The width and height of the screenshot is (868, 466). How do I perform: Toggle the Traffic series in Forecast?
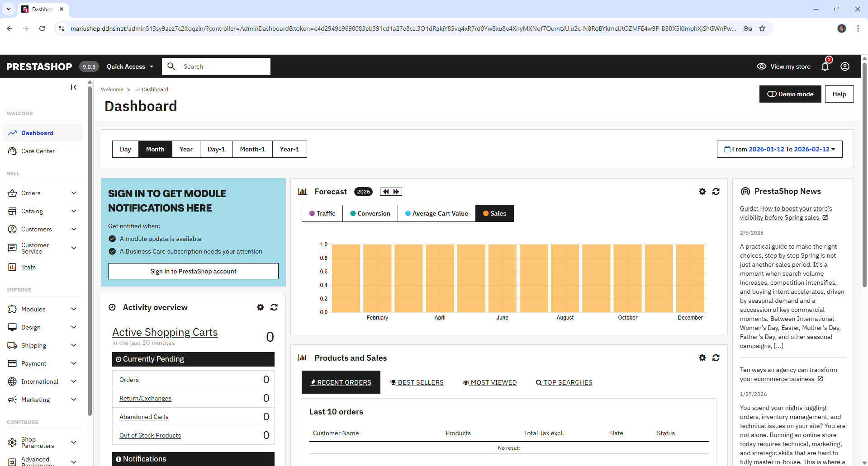[322, 213]
